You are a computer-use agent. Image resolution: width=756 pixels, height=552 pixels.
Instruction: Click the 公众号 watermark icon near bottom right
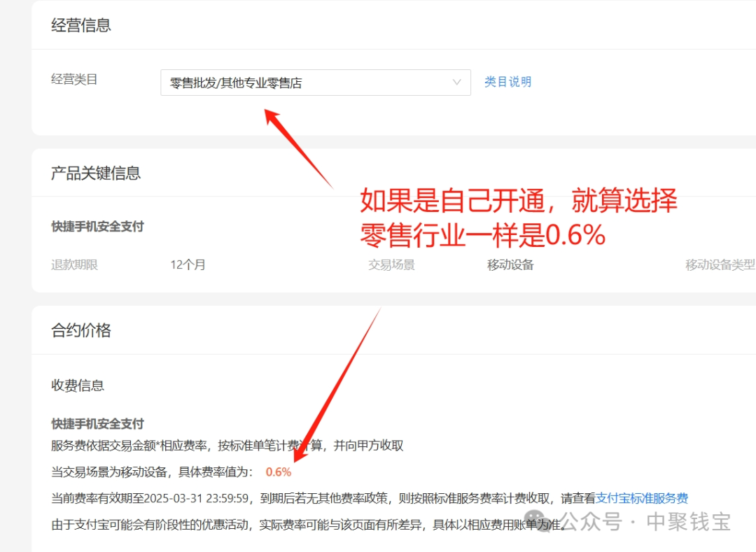pos(534,520)
